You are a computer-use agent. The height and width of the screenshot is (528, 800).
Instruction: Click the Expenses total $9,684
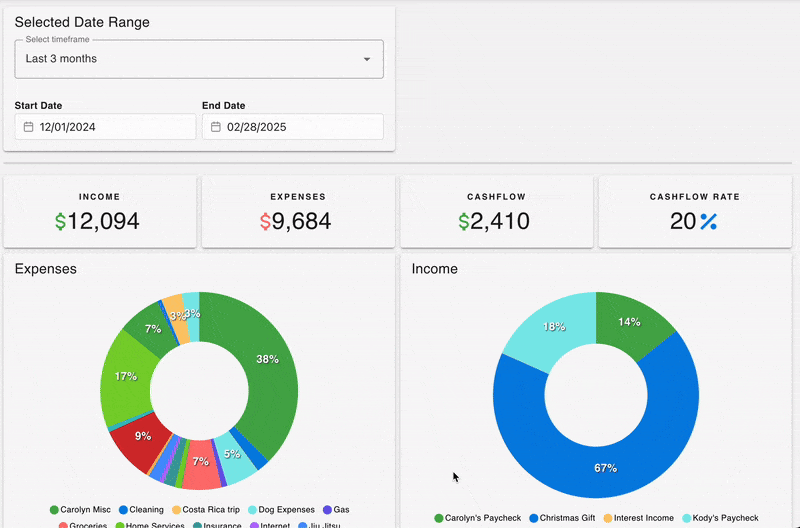click(x=295, y=221)
